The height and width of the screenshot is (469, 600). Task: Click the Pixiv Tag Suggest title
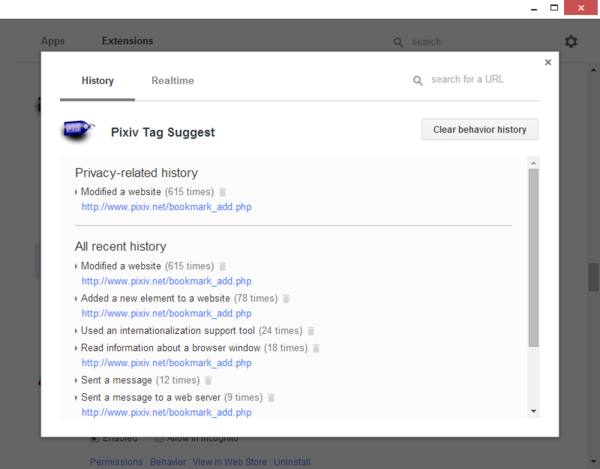click(x=163, y=132)
